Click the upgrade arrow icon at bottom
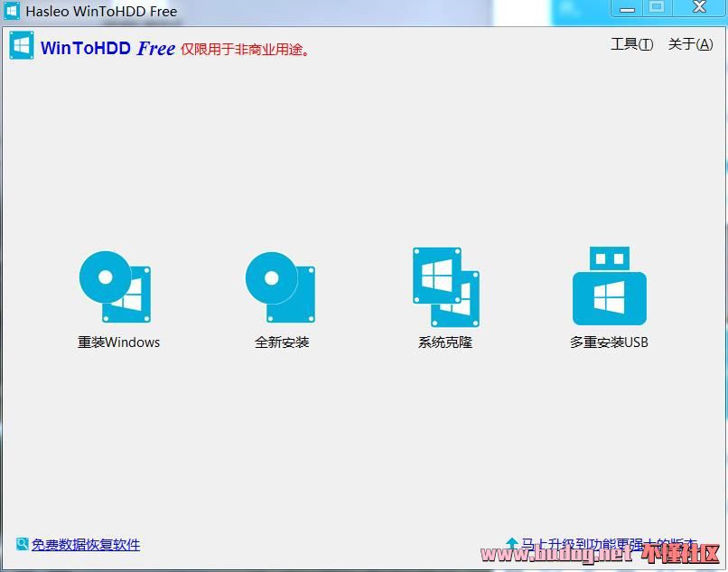Viewport: 728px width, 572px height. (511, 543)
